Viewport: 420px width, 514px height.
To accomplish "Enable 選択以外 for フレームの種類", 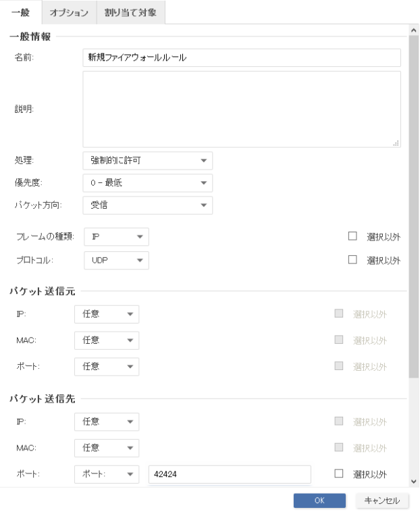I will pyautogui.click(x=352, y=237).
